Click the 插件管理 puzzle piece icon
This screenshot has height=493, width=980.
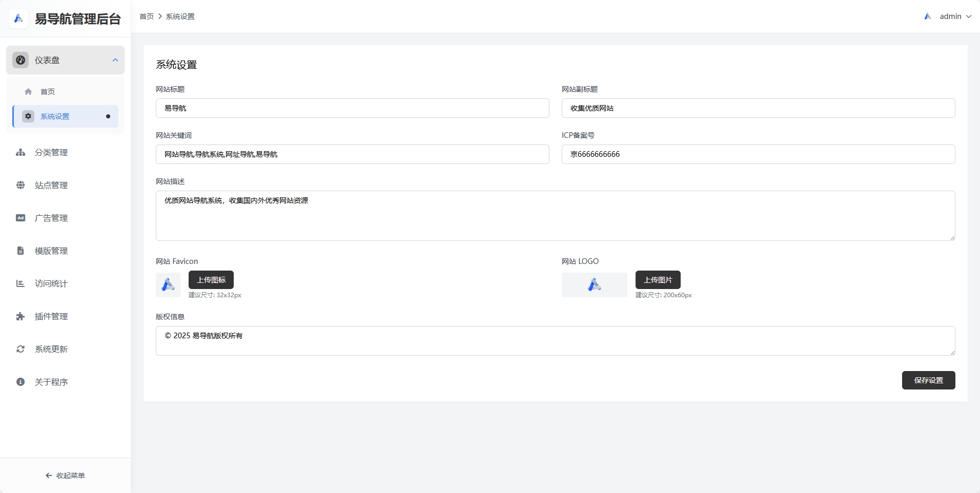(x=21, y=316)
